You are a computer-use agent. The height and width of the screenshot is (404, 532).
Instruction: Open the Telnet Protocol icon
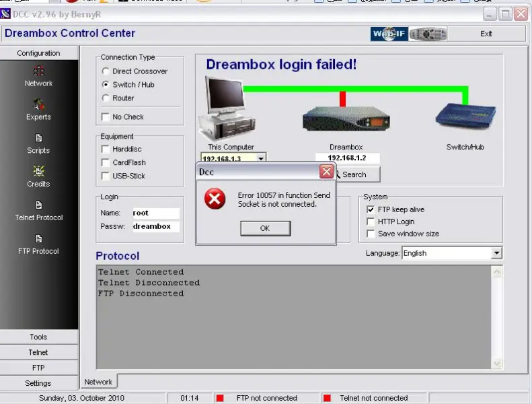point(38,205)
